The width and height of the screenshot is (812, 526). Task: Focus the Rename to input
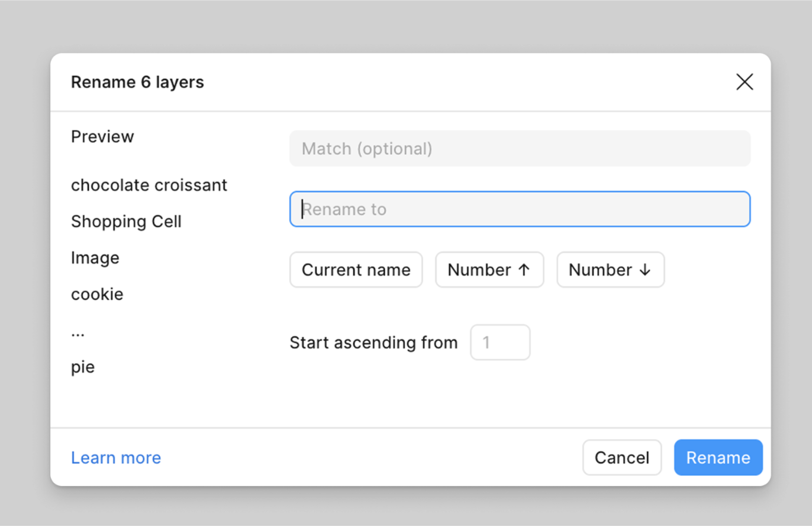click(520, 209)
